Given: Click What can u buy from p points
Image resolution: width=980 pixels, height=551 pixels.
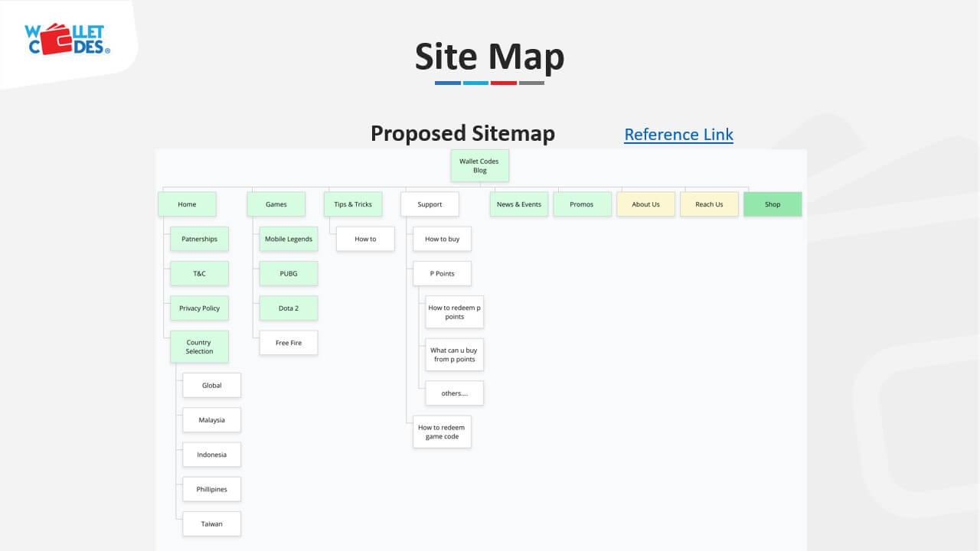Looking at the screenshot, I should [x=455, y=354].
